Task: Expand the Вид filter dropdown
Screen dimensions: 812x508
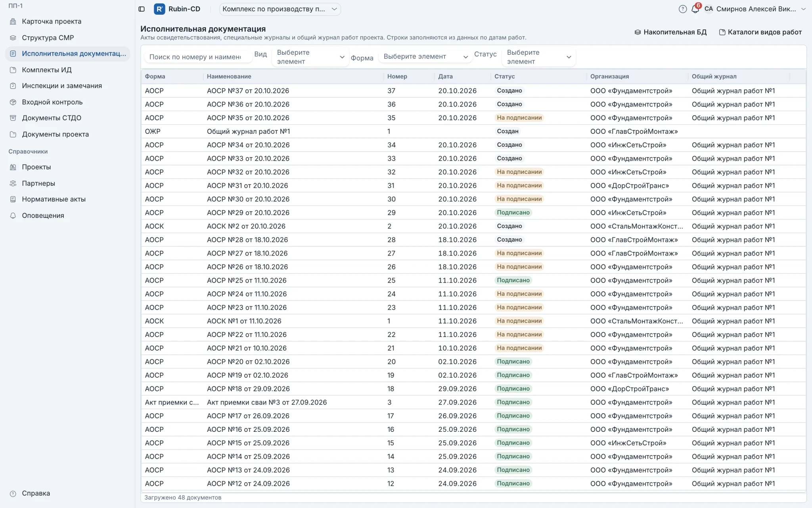Action: pos(310,57)
